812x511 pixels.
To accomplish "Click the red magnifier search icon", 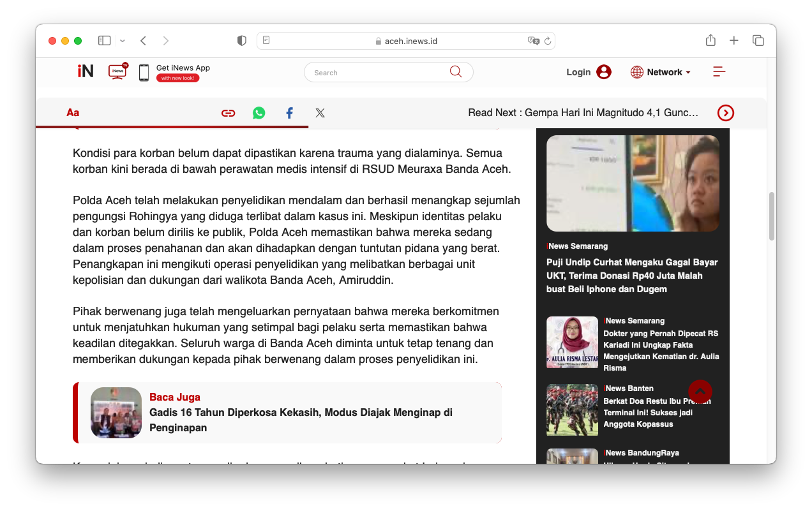I will pyautogui.click(x=456, y=71).
